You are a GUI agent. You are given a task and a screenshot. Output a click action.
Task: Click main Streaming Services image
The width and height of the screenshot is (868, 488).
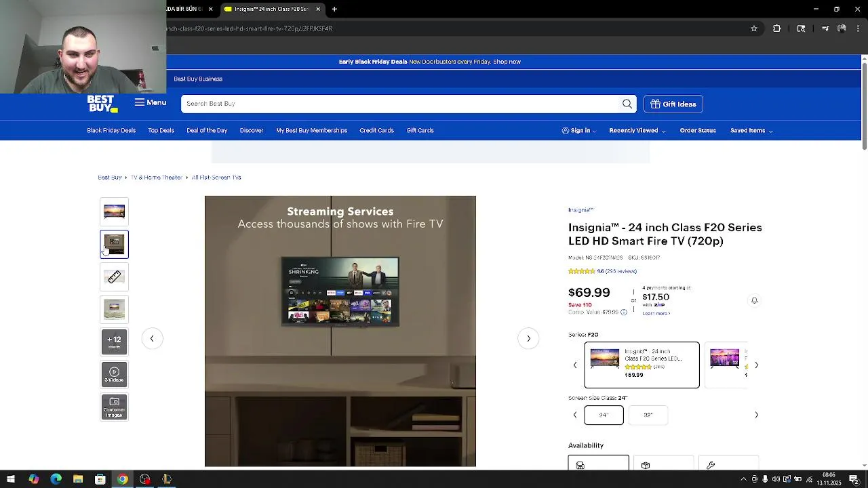[340, 331]
